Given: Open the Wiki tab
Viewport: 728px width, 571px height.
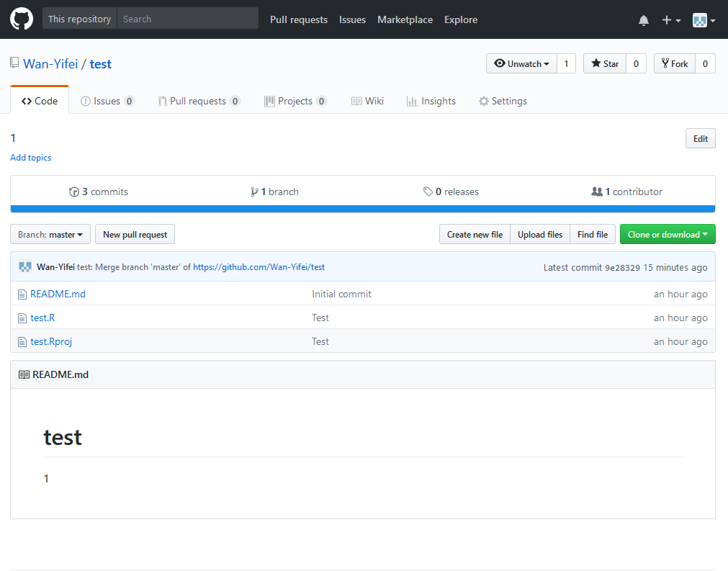Looking at the screenshot, I should (367, 101).
